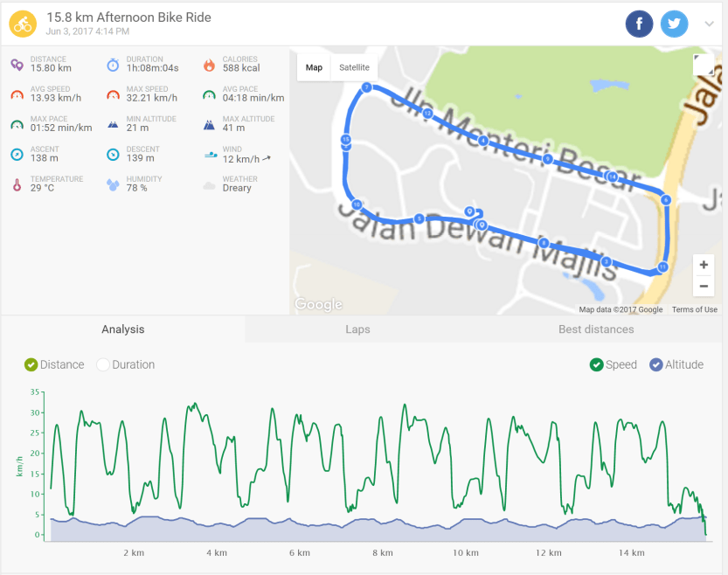Image resolution: width=728 pixels, height=575 pixels.
Task: Share the ride on Twitter
Action: pyautogui.click(x=674, y=24)
